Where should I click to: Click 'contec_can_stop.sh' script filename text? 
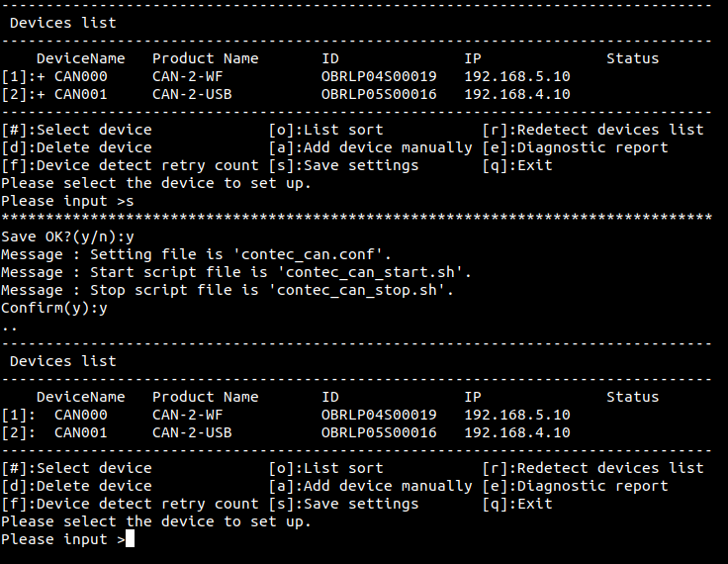tap(356, 290)
